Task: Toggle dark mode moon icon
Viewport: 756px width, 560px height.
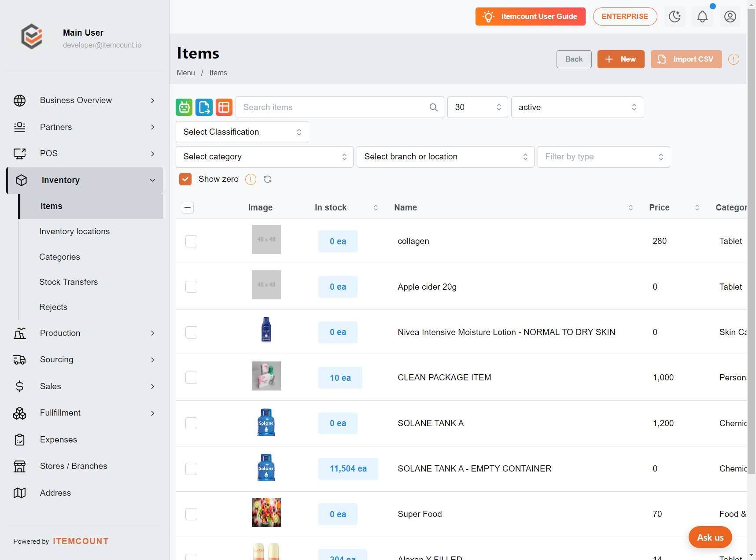Action: [675, 17]
